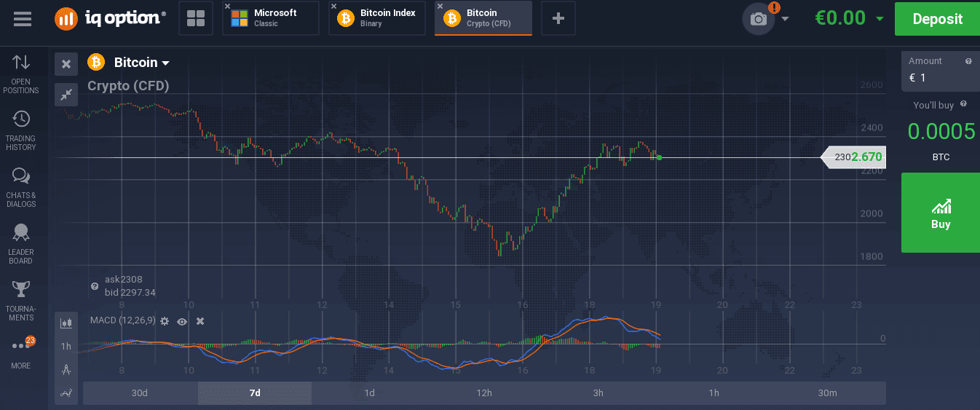
Task: Click the chart collapse arrows icon
Action: click(66, 94)
